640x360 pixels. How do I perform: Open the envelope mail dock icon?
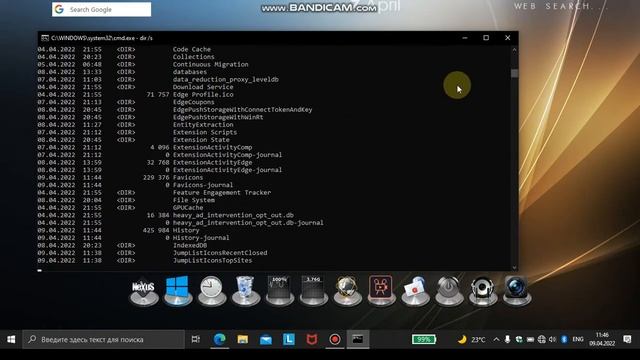[415, 291]
